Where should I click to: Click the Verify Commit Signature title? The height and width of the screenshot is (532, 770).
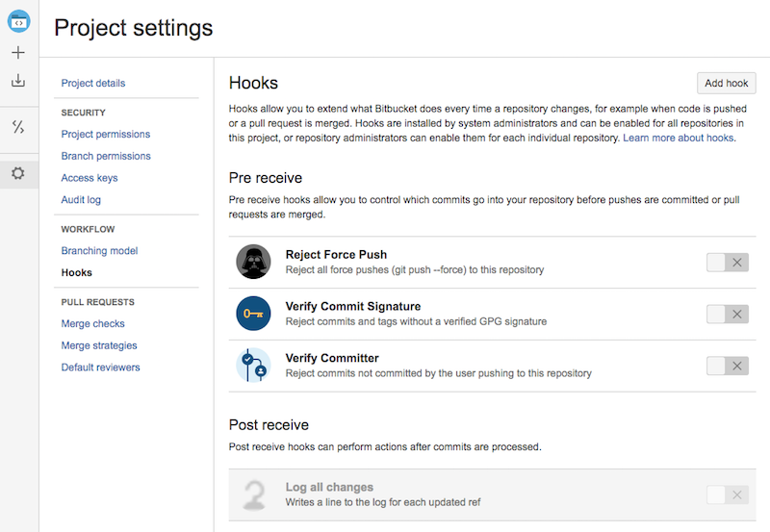click(x=353, y=306)
